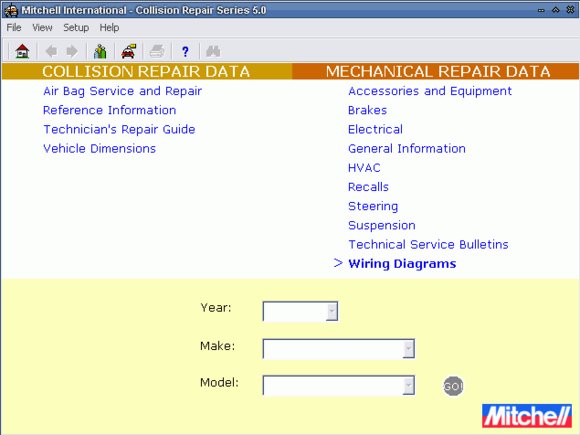
Task: Open the Steering link
Action: click(x=373, y=206)
